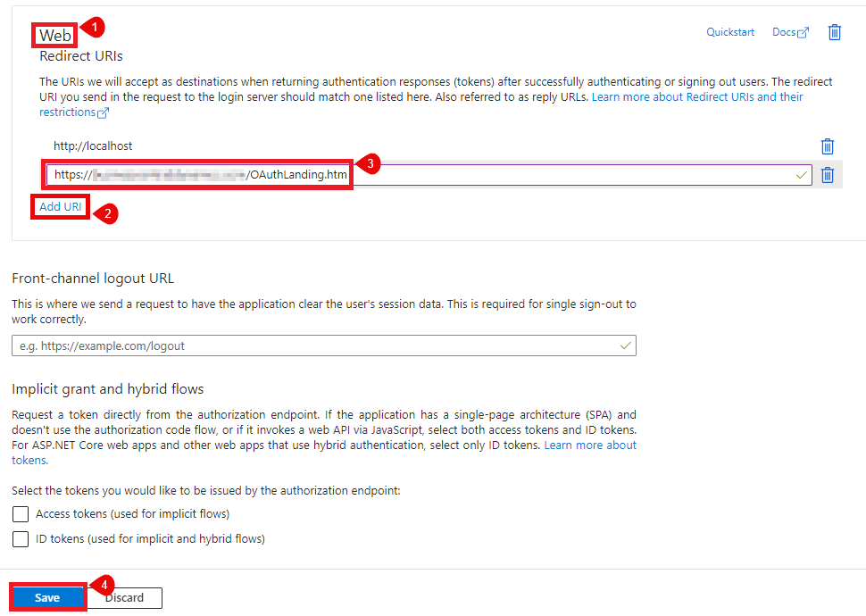The width and height of the screenshot is (866, 616).
Task: Select the http://localhost URI entry
Action: coord(93,146)
